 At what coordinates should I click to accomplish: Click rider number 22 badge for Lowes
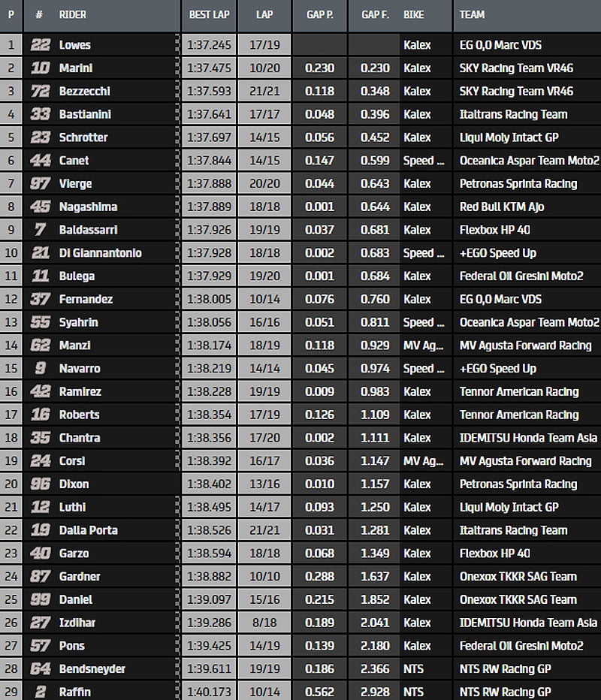(x=41, y=45)
